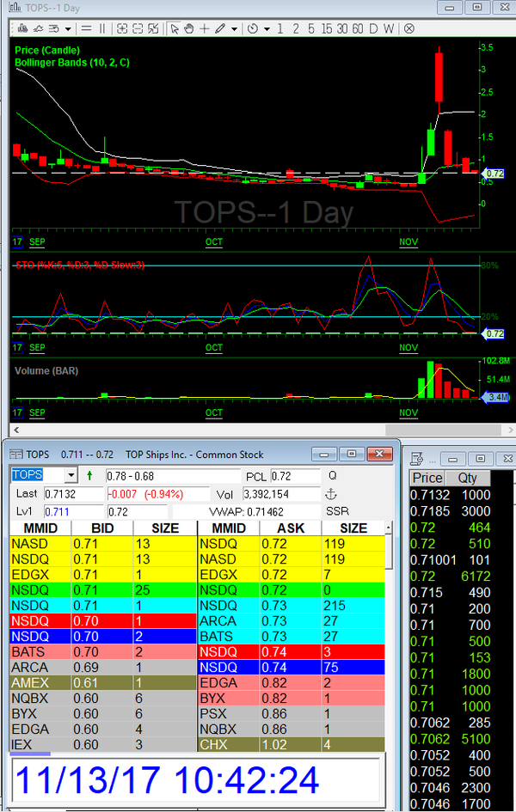Screen dimensions: 516x812
Task: Open the TOPS symbol dropdown
Action: click(71, 475)
